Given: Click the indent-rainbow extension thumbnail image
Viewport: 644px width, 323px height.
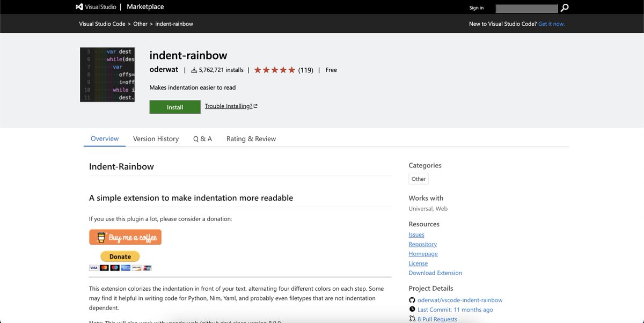Looking at the screenshot, I should coord(107,74).
